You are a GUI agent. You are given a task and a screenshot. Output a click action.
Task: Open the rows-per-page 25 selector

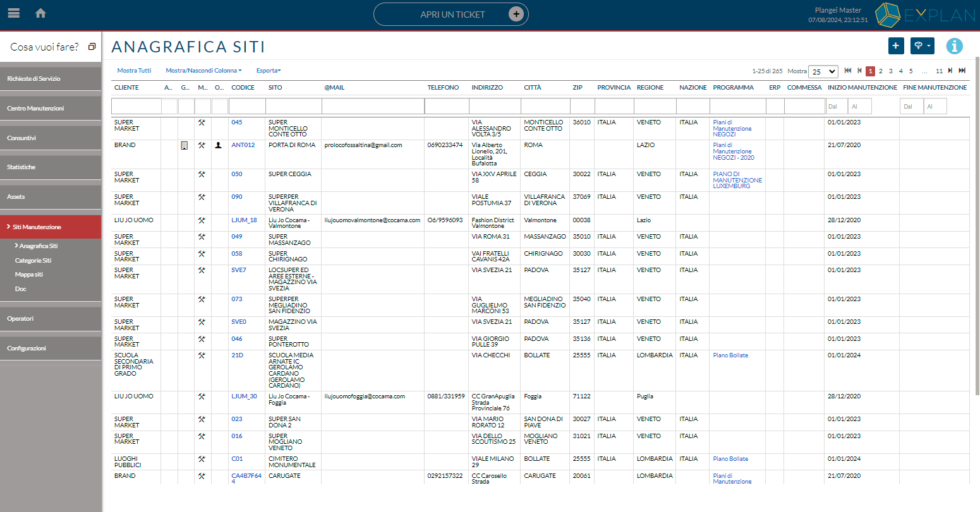point(823,71)
